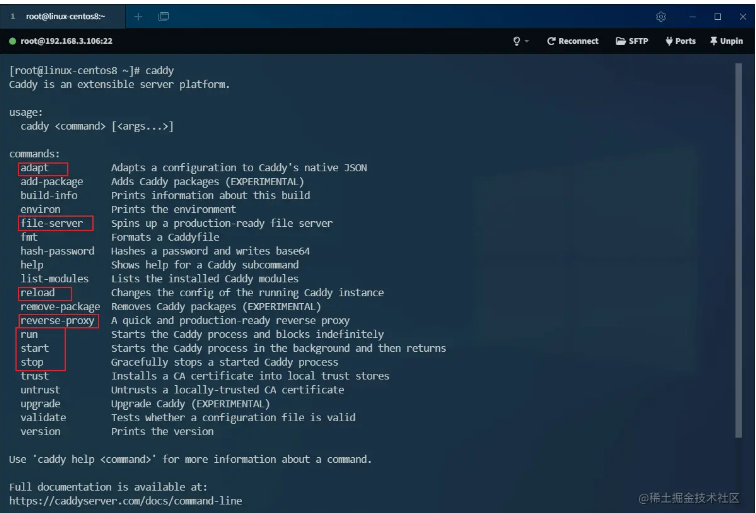Click the green connection status dot
The height and width of the screenshot is (513, 756).
(x=13, y=41)
